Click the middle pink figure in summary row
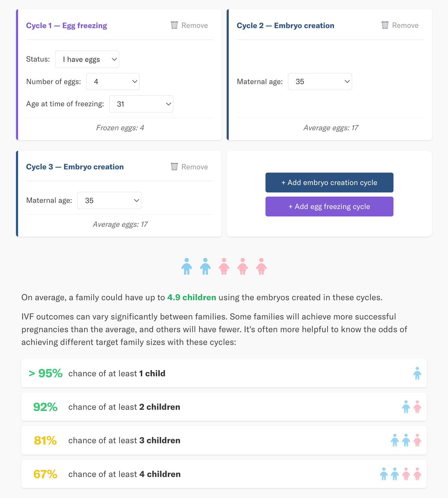Viewport: 448px width, 498px height. [x=243, y=266]
